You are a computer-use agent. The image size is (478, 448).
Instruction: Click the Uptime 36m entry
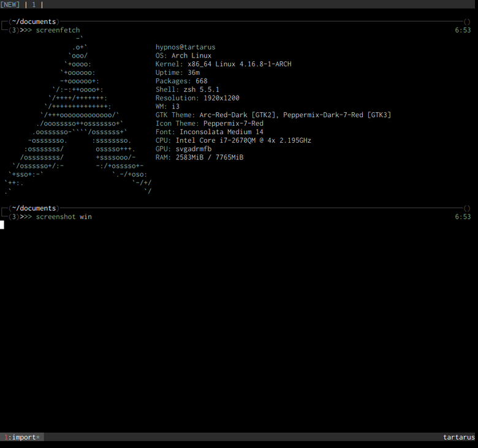pos(177,73)
